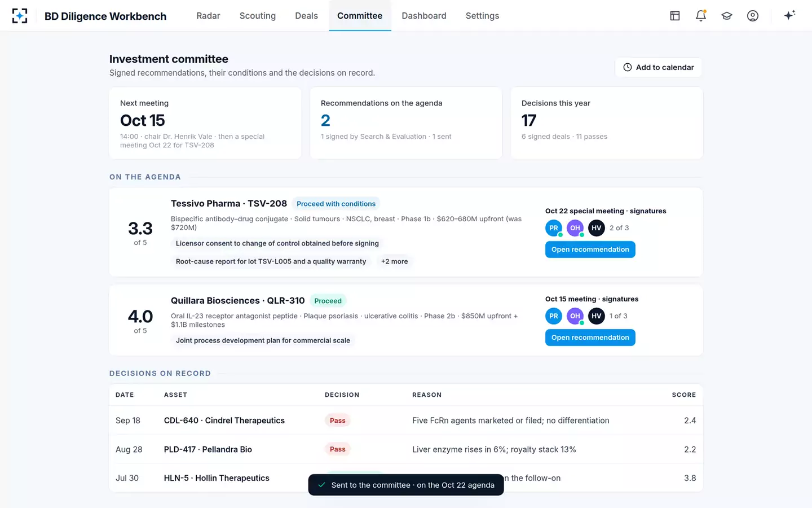Open the Deals tab

click(306, 16)
